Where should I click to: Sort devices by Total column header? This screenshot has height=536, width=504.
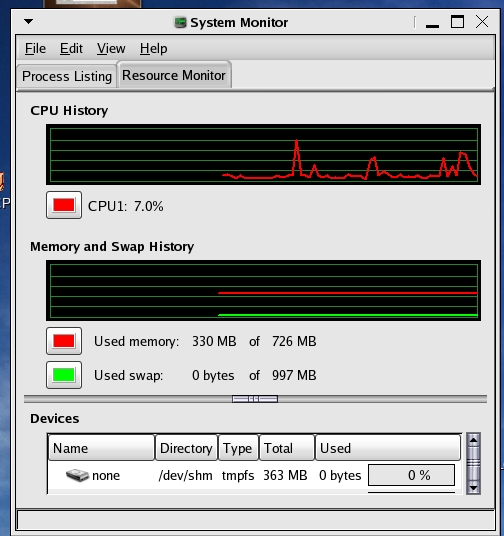287,448
